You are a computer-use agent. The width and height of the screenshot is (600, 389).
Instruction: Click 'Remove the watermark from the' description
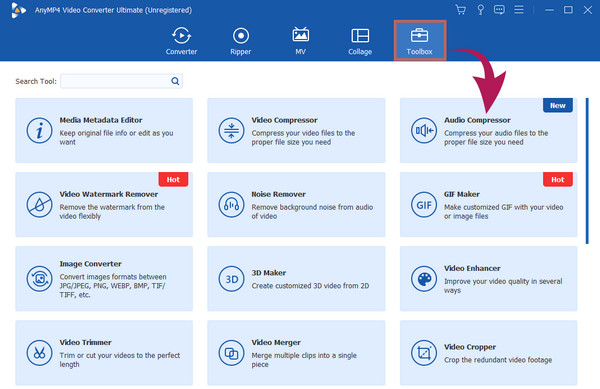click(112, 212)
